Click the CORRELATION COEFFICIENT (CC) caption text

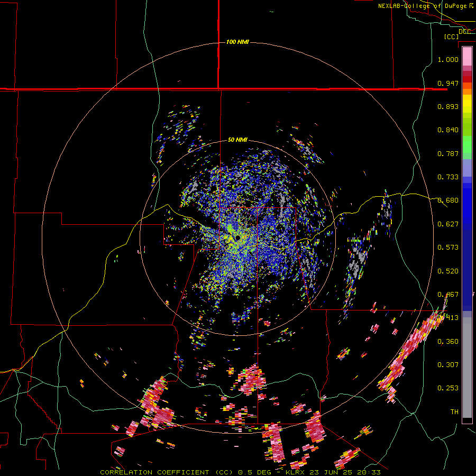tap(166, 472)
